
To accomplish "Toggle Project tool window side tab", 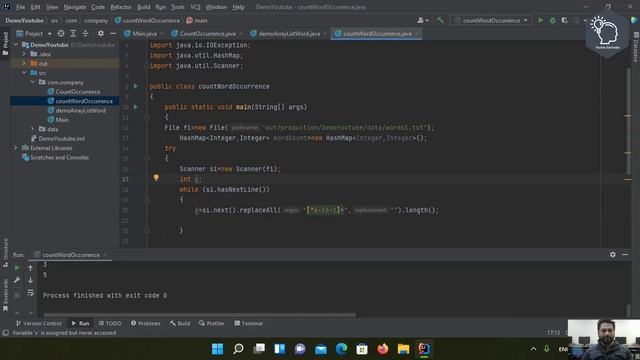I will point(5,43).
